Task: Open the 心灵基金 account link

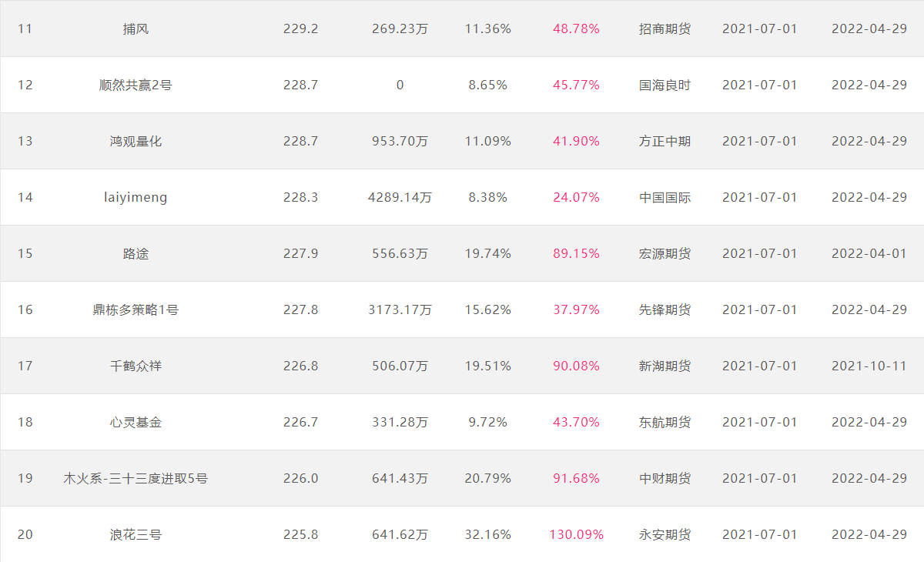Action: coord(136,422)
